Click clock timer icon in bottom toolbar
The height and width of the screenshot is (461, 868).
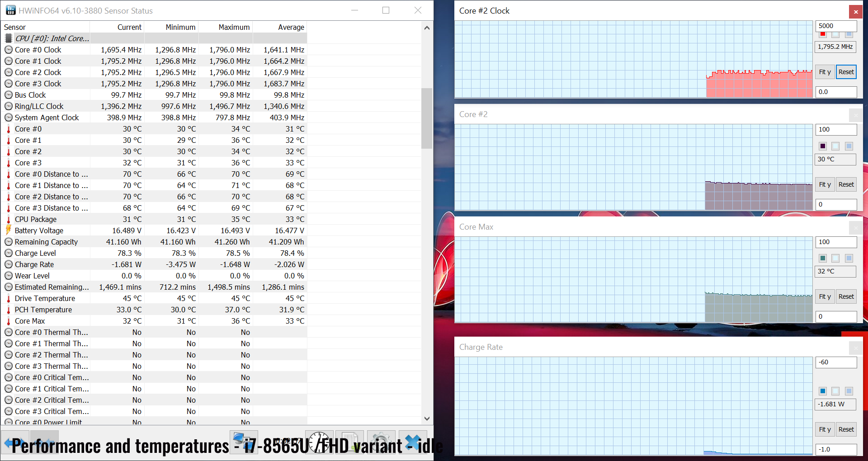[x=319, y=443]
